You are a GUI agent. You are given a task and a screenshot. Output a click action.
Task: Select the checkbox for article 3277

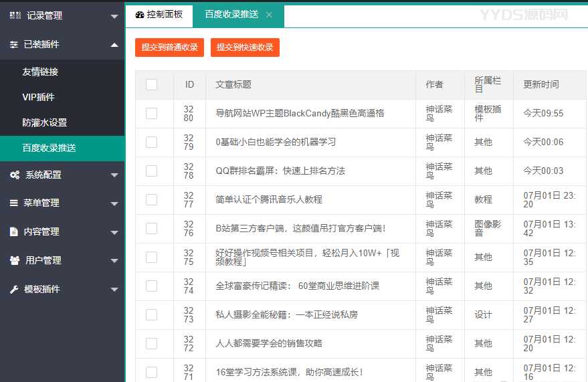[x=151, y=199]
